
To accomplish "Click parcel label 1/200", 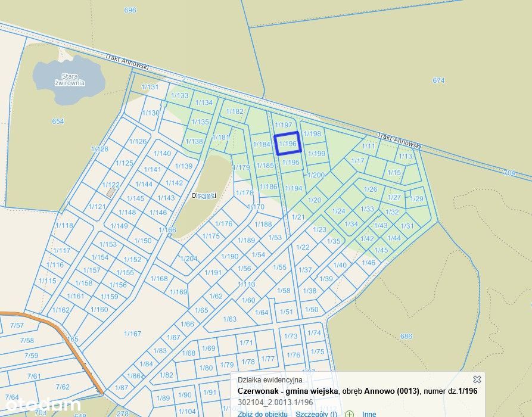I will (x=316, y=175).
